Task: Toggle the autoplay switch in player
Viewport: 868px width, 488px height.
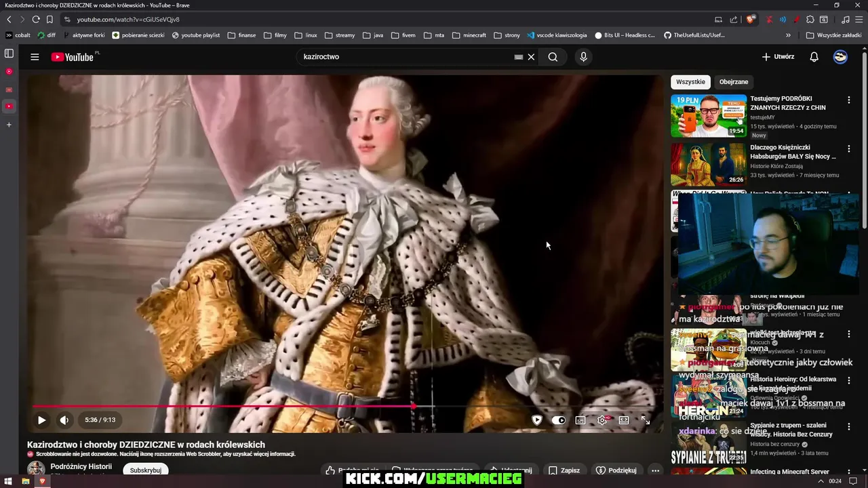Action: (559, 420)
